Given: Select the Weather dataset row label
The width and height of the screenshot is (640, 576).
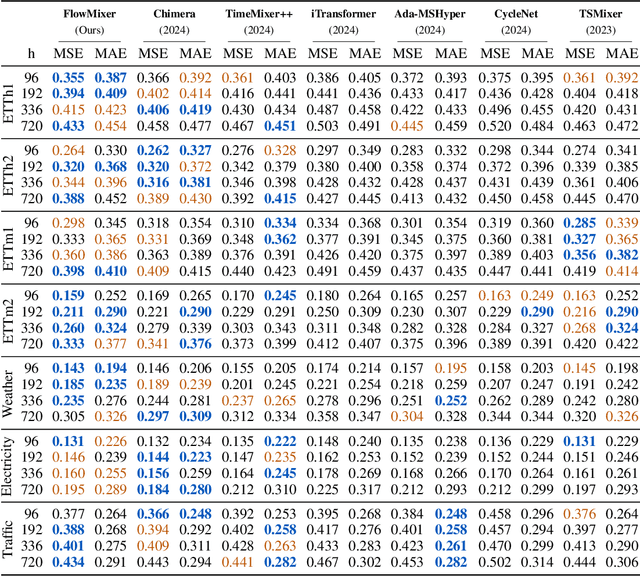Looking at the screenshot, I should pos(8,393).
